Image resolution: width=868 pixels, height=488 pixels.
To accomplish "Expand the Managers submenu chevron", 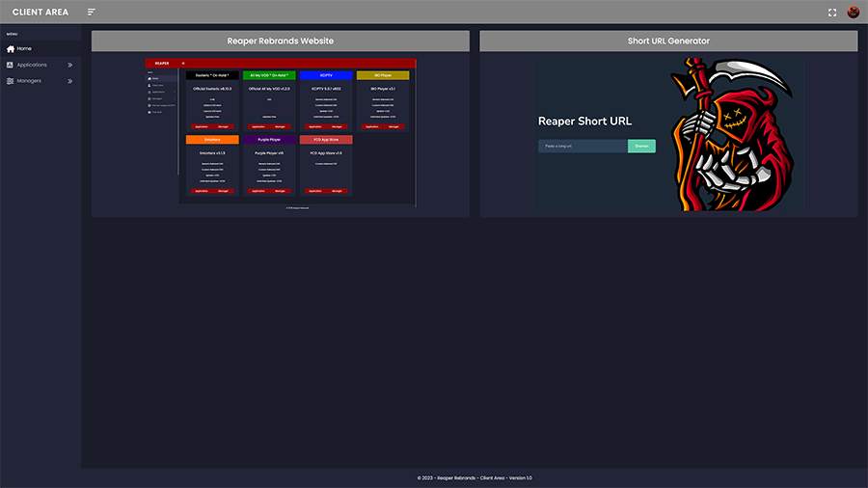I will (x=69, y=81).
